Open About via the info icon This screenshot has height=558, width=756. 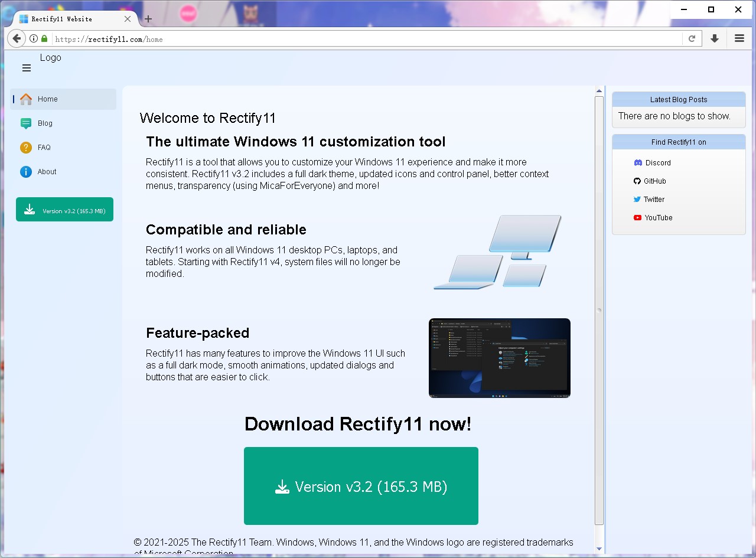26,171
